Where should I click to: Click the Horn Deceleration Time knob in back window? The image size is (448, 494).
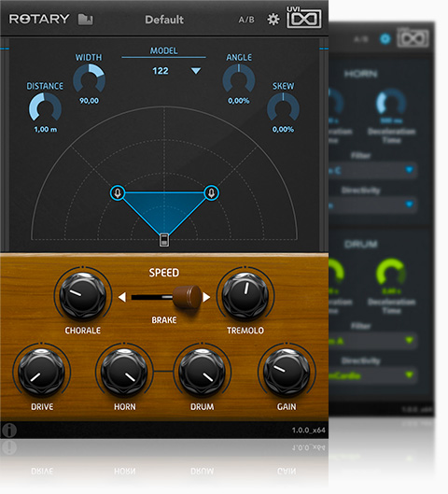[x=391, y=102]
